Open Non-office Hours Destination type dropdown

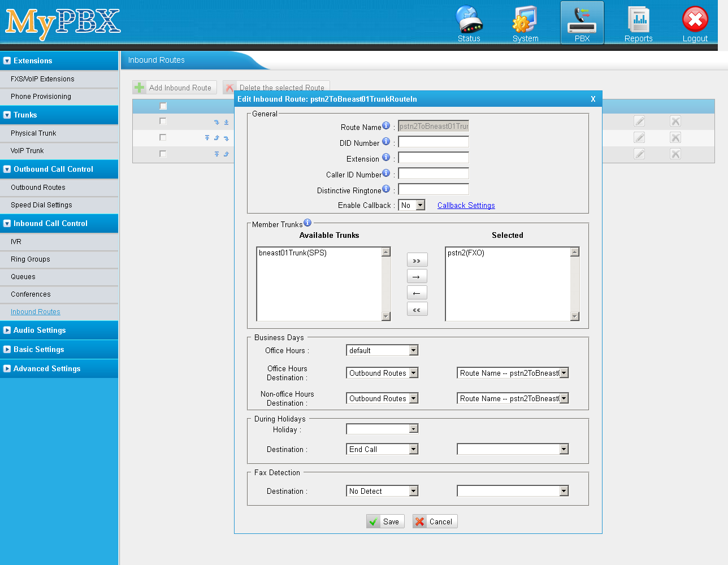pos(382,398)
